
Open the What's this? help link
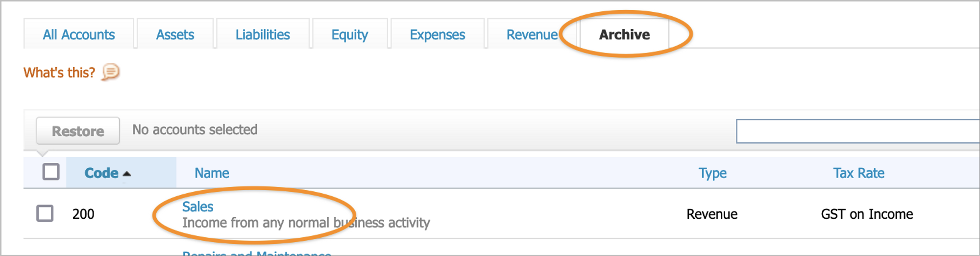coord(59,73)
